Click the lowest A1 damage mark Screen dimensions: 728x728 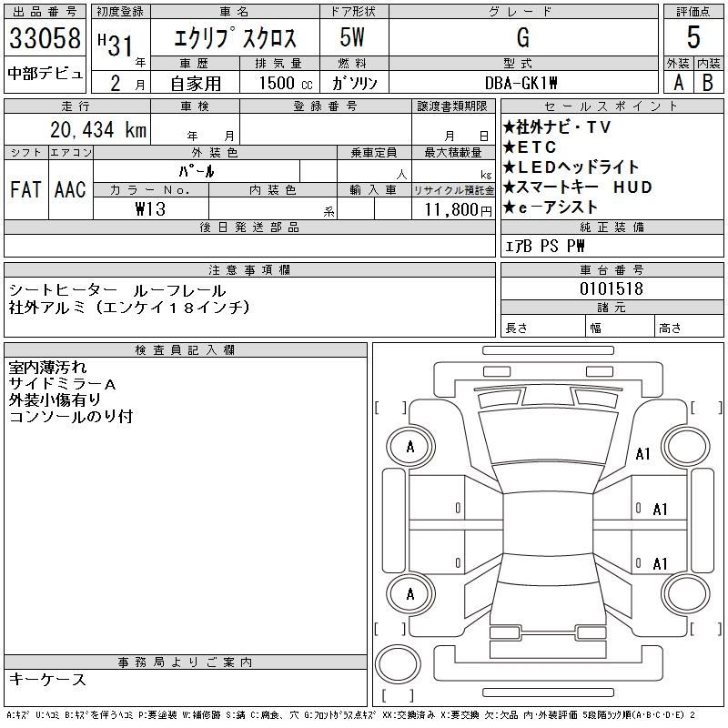[661, 562]
